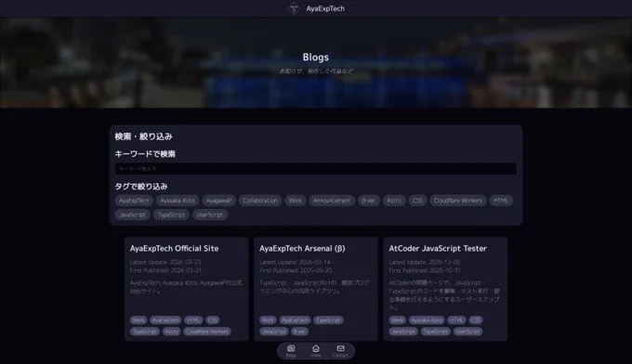Screen dimensions: 632x364
Task: Click 'First Published: 2025-09-20' text
Action: pyautogui.click(x=296, y=270)
